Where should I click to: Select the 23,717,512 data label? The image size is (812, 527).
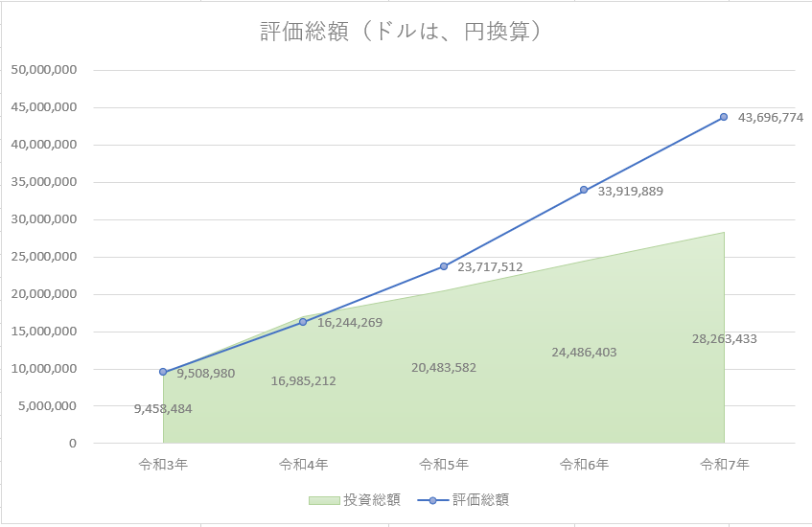490,267
